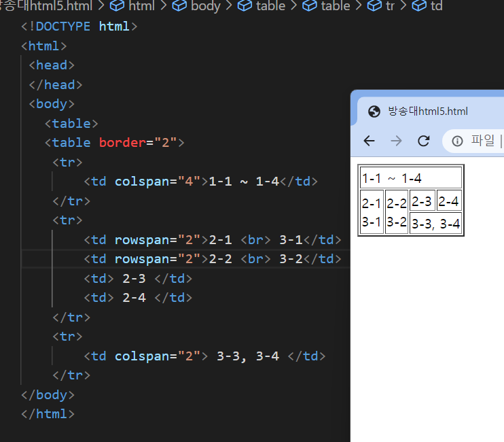
Task: Select the 방송대html5.html browser tab
Action: point(431,111)
